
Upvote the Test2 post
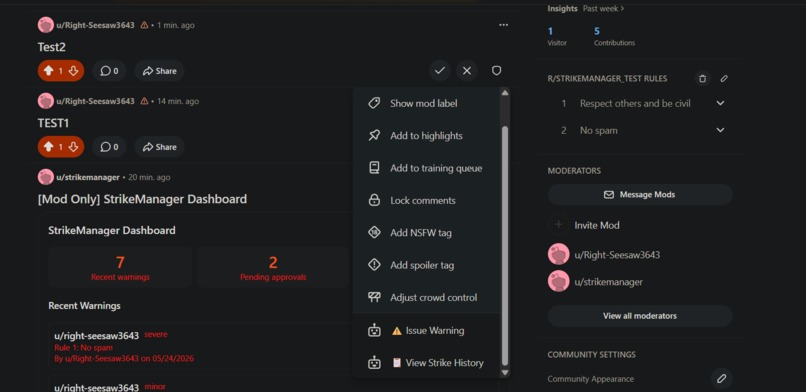[x=49, y=71]
